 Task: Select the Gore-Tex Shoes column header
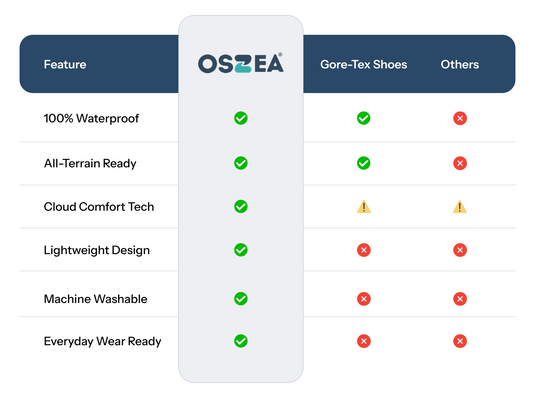(x=364, y=65)
